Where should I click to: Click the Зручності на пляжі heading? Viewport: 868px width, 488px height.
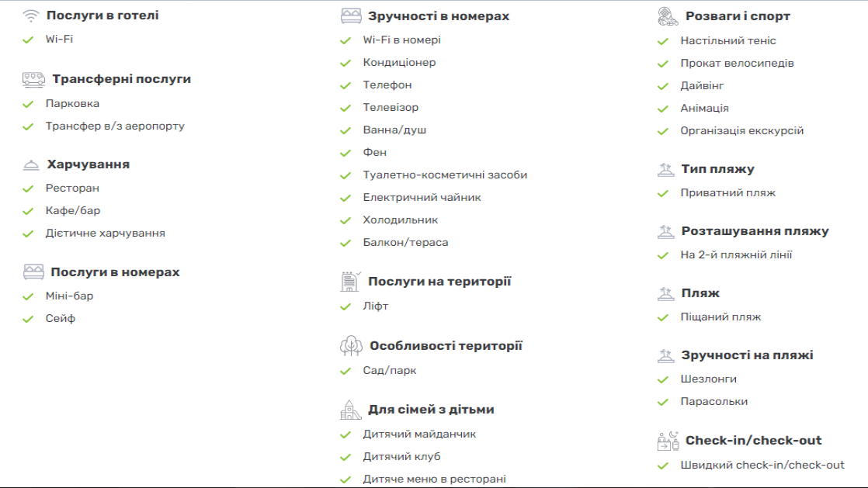(x=748, y=355)
